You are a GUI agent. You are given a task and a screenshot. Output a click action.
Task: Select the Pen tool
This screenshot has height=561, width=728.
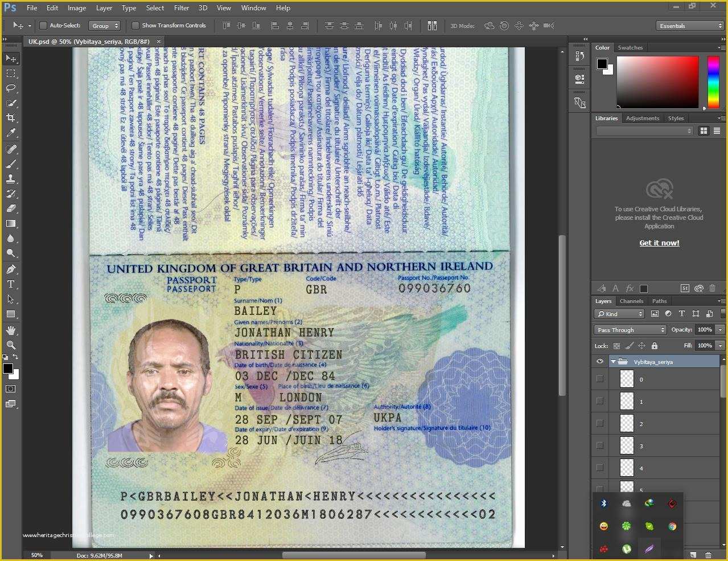pos(11,269)
